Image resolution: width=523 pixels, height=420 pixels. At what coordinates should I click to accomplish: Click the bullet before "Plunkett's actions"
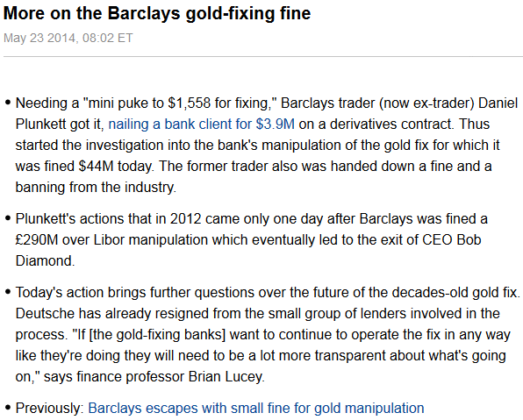pyautogui.click(x=8, y=218)
